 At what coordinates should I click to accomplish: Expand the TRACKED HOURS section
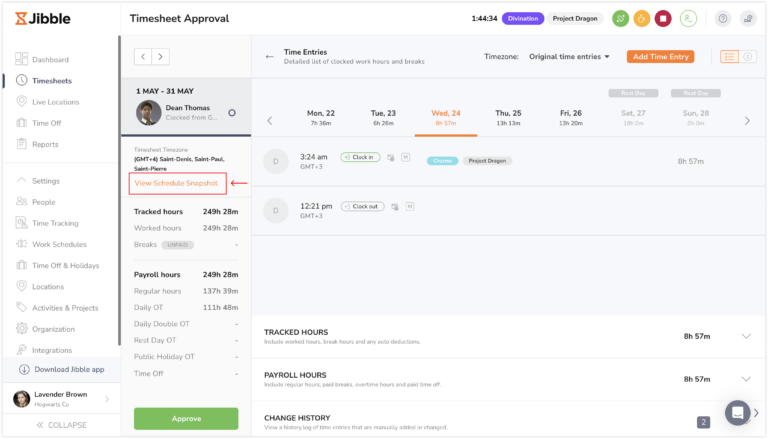[x=746, y=336]
